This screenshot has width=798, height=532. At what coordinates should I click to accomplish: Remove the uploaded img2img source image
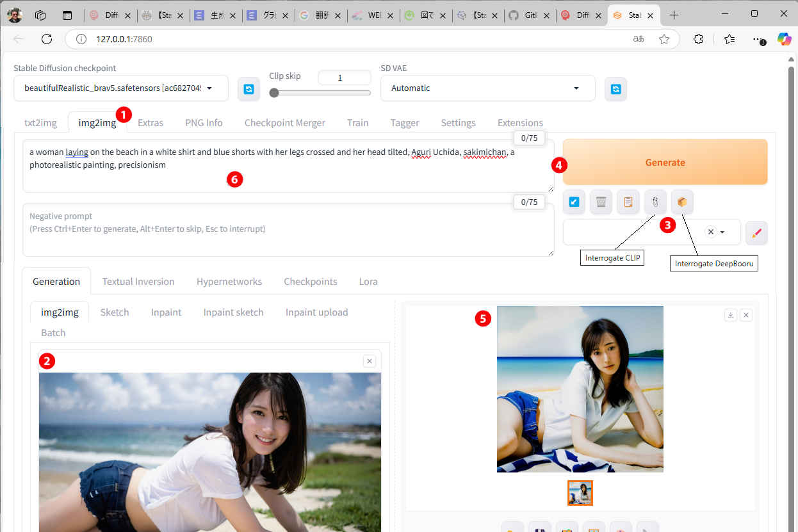pyautogui.click(x=369, y=361)
